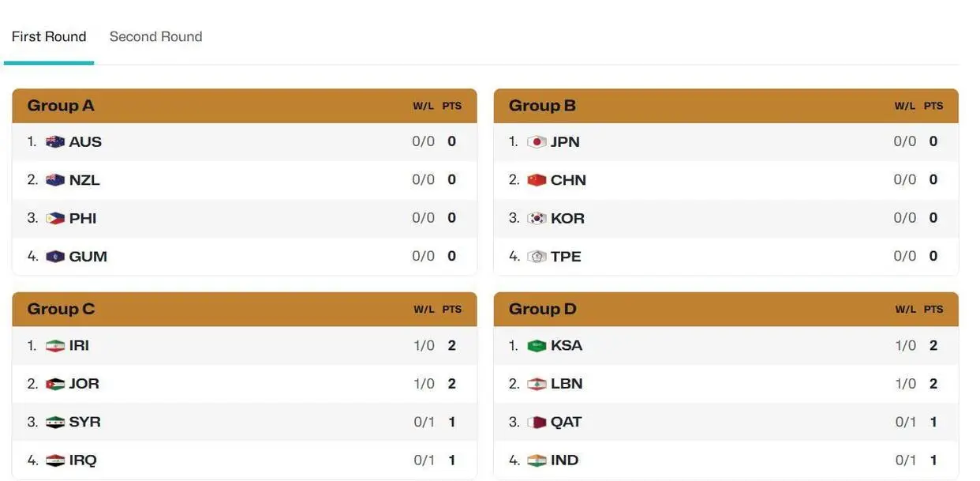
Task: Click the Saudi Arabia flag icon
Action: click(537, 346)
